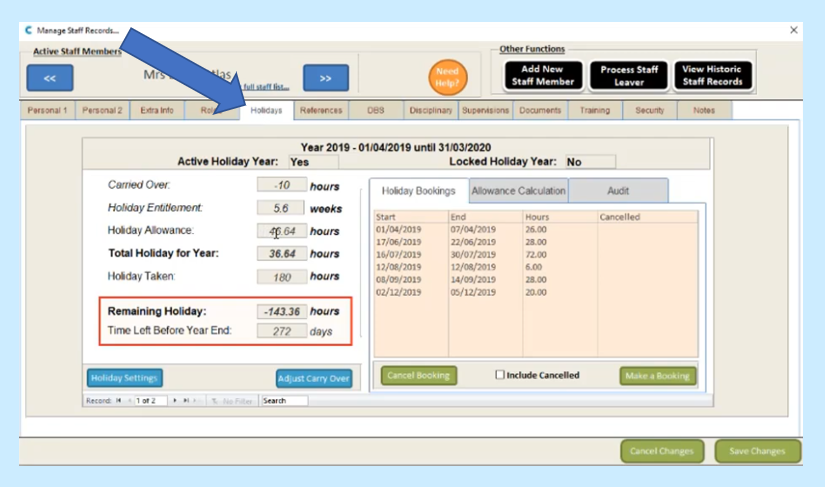Image resolution: width=825 pixels, height=487 pixels.
Task: Open the full staff list link
Action: click(x=266, y=87)
